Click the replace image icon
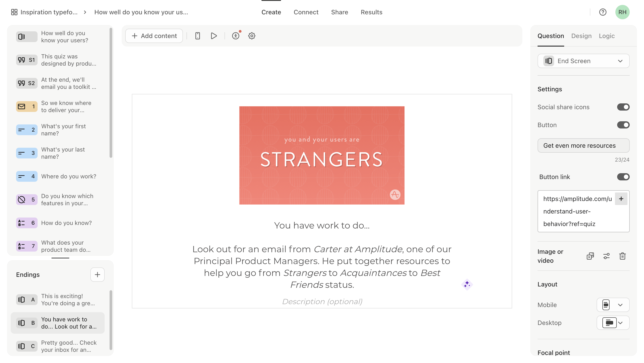The width and height of the screenshot is (644, 363). coord(590,256)
